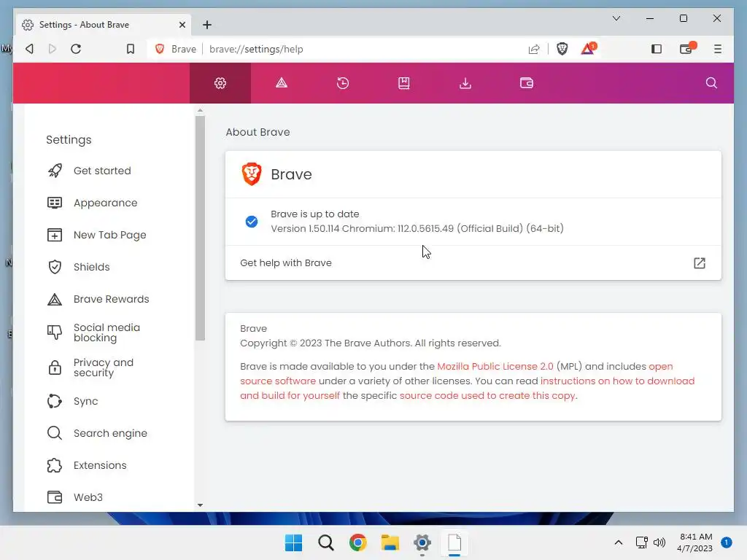Open the Mozilla Public License 2.0 link

coord(495,366)
